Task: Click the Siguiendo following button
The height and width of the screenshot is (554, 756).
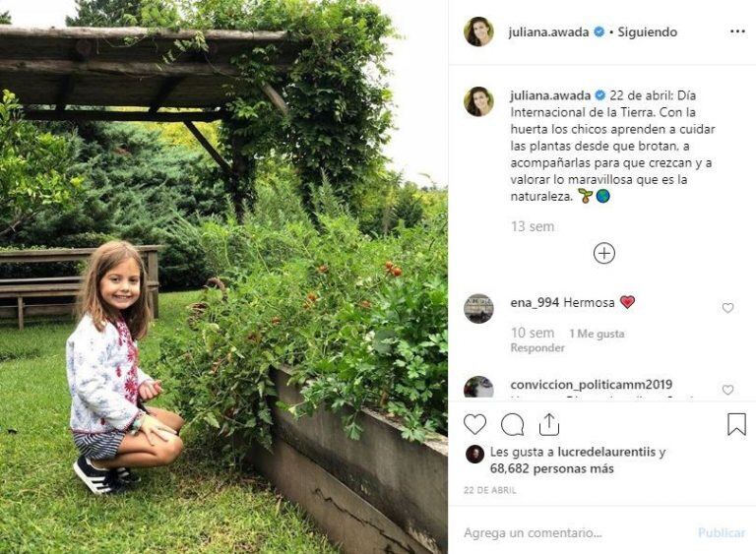Action: coord(647,32)
